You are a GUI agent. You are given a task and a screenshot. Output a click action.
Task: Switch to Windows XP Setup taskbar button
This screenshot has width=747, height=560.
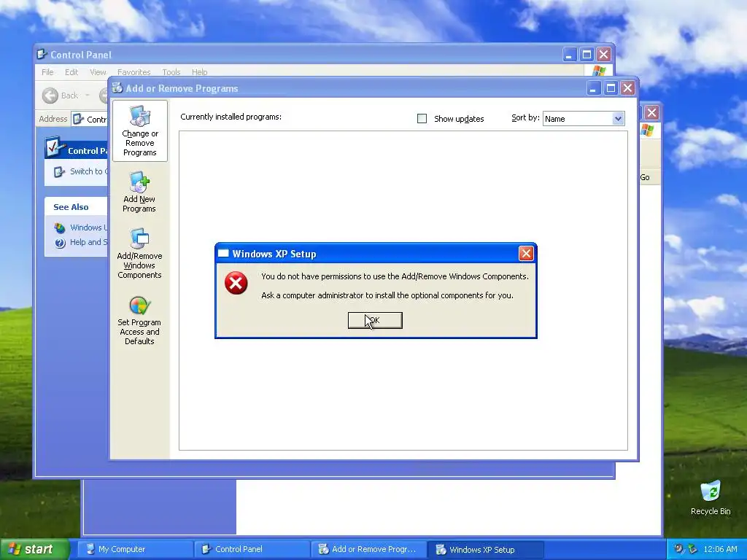tap(485, 549)
